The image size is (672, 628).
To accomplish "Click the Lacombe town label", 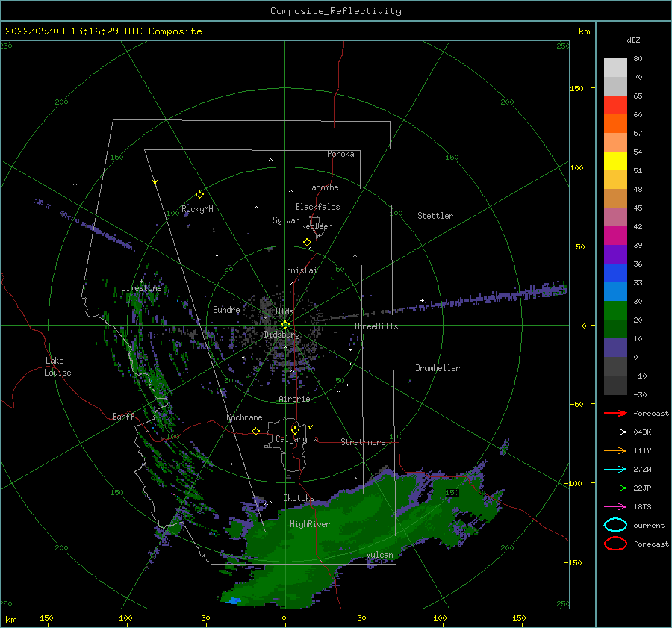I will (323, 187).
